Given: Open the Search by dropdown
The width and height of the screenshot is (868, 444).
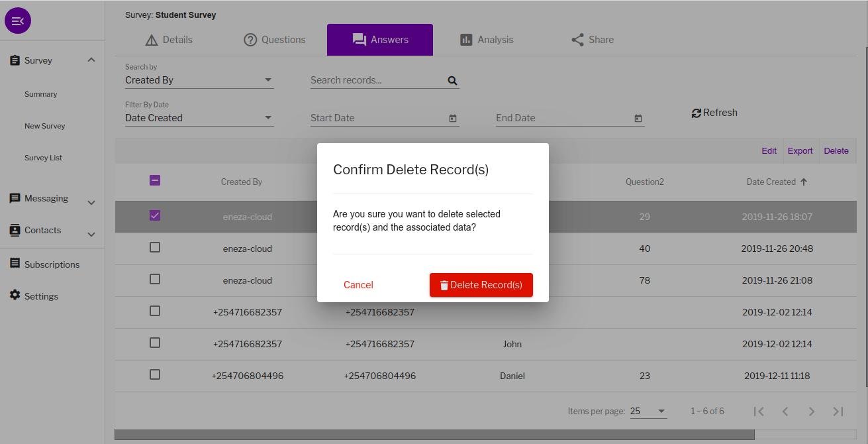Looking at the screenshot, I should pos(199,80).
